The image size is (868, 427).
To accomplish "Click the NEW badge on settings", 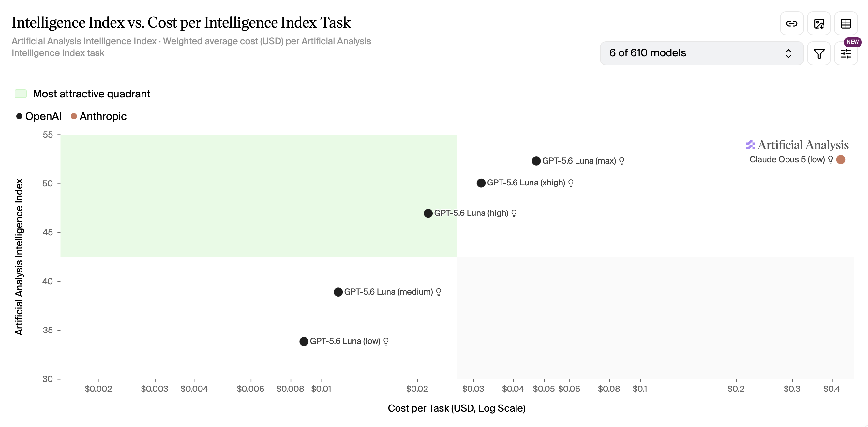I will 852,42.
